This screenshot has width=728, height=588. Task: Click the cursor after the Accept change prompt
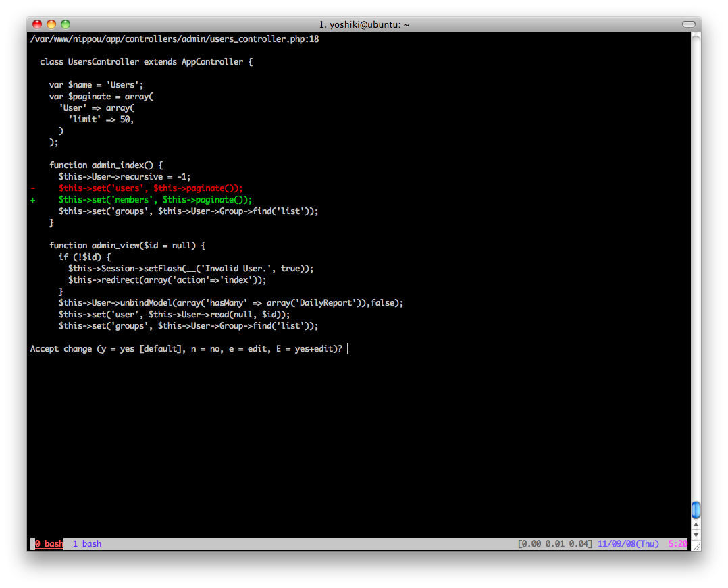click(x=347, y=349)
